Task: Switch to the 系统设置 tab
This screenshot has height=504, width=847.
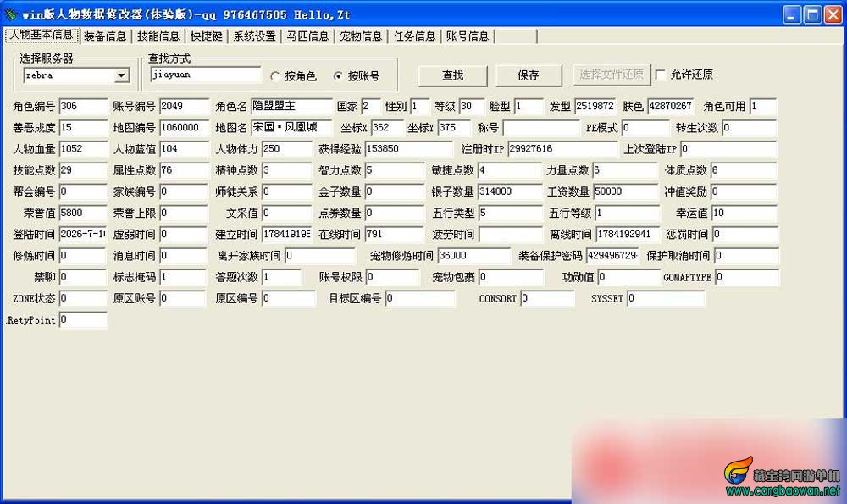Action: click(x=254, y=36)
